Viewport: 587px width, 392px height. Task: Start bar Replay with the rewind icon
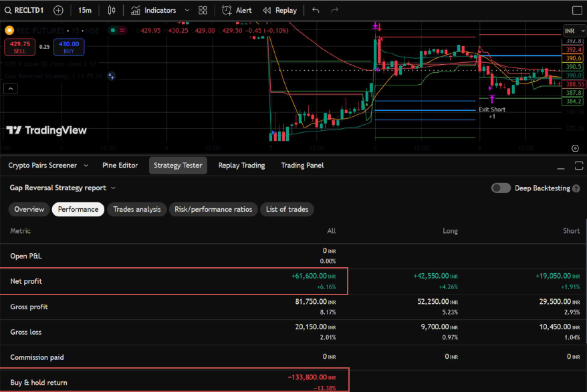265,10
